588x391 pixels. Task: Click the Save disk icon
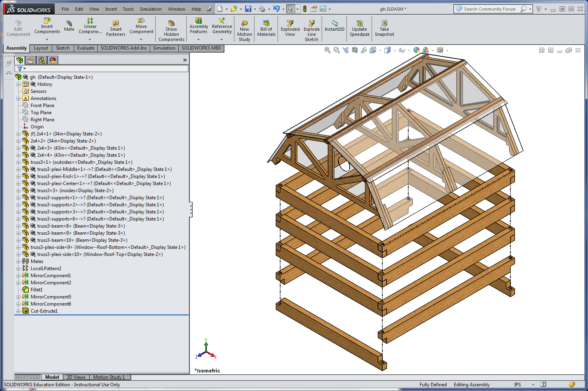click(x=248, y=9)
